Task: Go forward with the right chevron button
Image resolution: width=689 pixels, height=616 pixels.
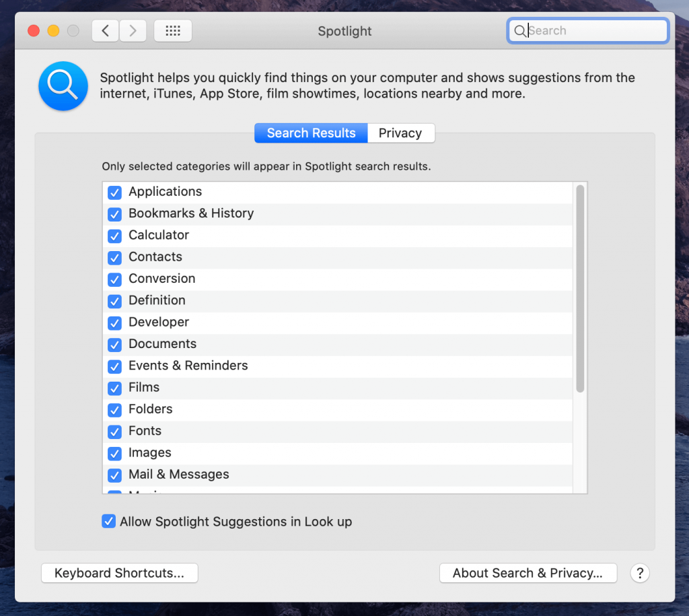Action: (x=133, y=31)
